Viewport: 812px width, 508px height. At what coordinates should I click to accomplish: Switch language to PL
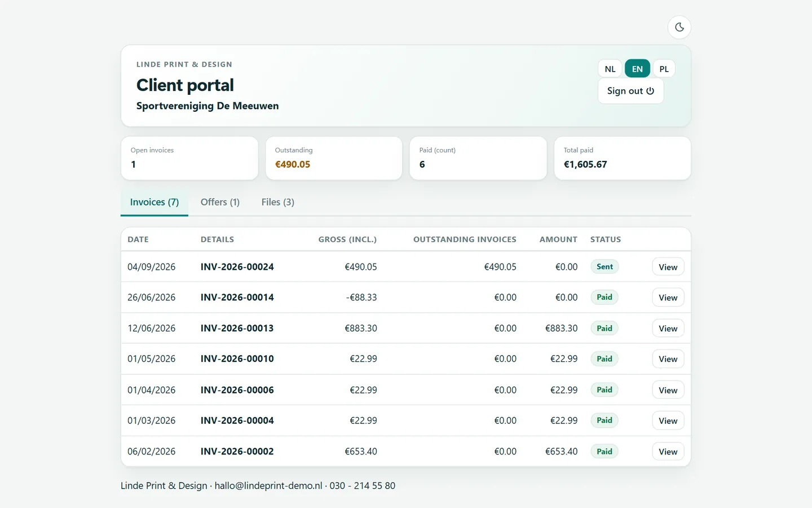(x=664, y=69)
